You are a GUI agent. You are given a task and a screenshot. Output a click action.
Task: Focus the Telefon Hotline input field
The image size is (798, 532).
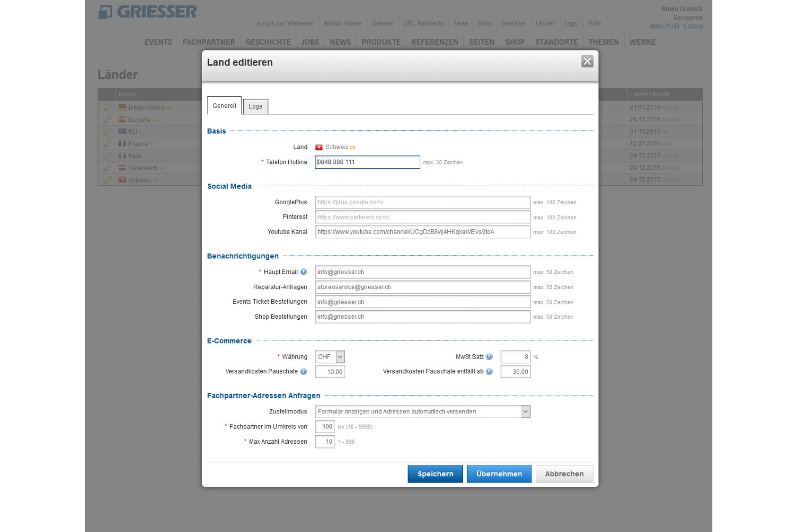point(367,162)
